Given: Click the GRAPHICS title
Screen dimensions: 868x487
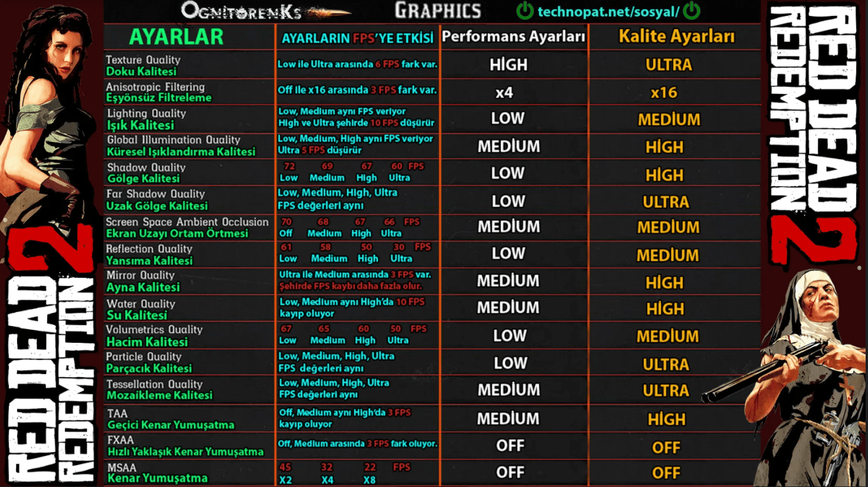Looking at the screenshot, I should click(x=438, y=11).
